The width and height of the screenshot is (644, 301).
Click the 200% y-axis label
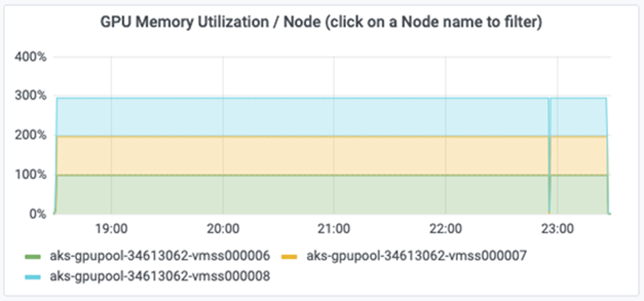(x=31, y=136)
